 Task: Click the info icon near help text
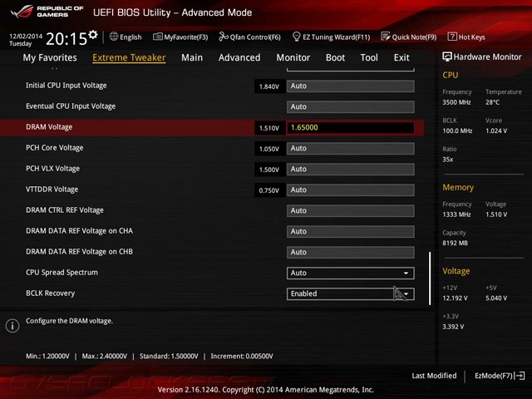tap(12, 326)
